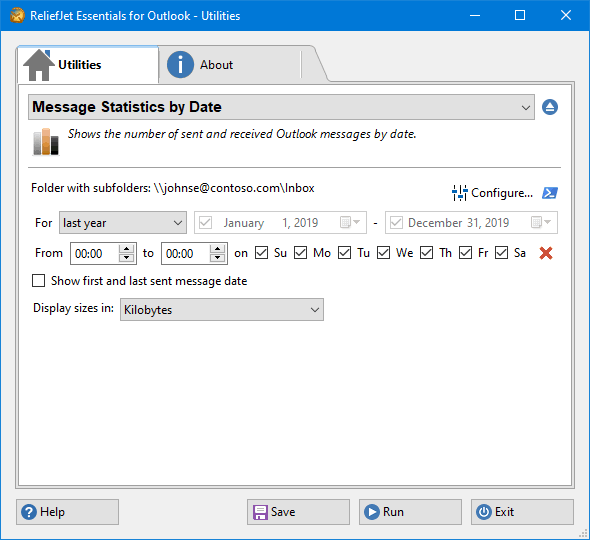The height and width of the screenshot is (540, 590).
Task: Open calendar picker for January 1, 2019 date
Action: pyautogui.click(x=350, y=222)
